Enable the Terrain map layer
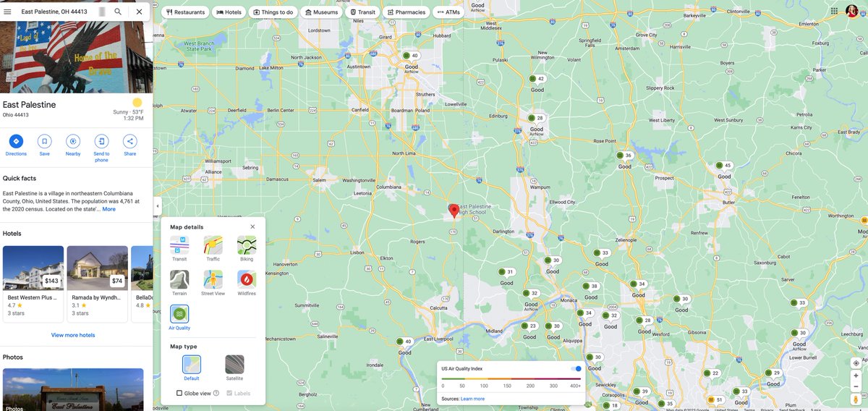 pyautogui.click(x=179, y=283)
